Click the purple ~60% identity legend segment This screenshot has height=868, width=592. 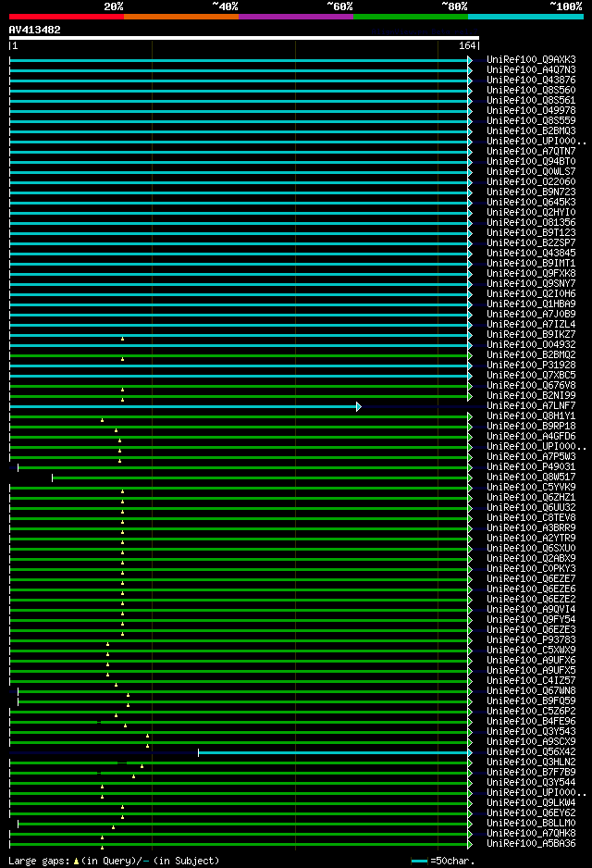(296, 17)
